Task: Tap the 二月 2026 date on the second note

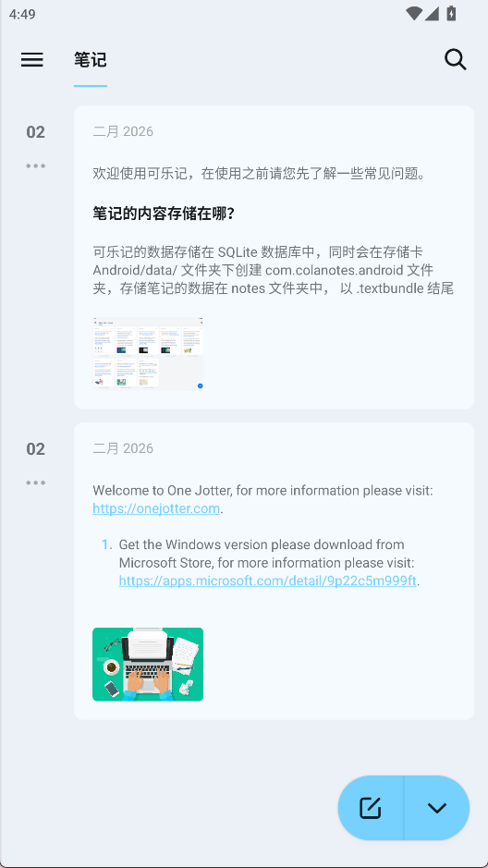Action: [123, 448]
